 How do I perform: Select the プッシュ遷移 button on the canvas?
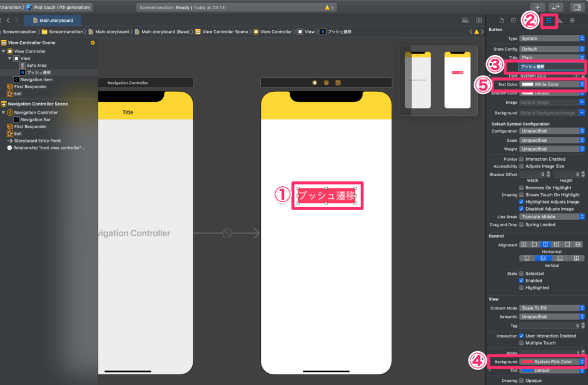(327, 195)
